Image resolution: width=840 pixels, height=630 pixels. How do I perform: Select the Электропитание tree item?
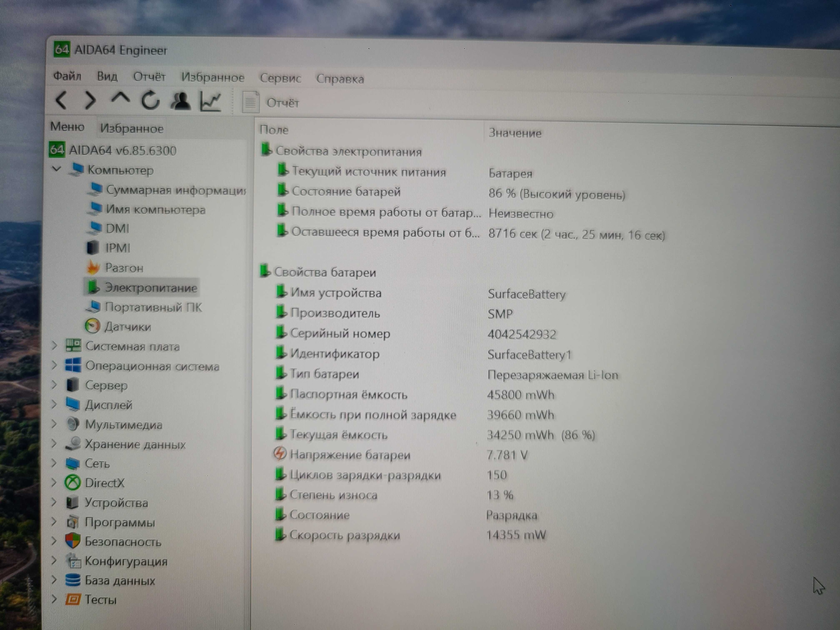(x=141, y=287)
